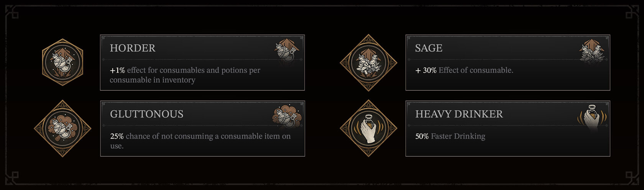The image size is (644, 190).
Task: Click the 25% chance value
Action: pyautogui.click(x=117, y=136)
